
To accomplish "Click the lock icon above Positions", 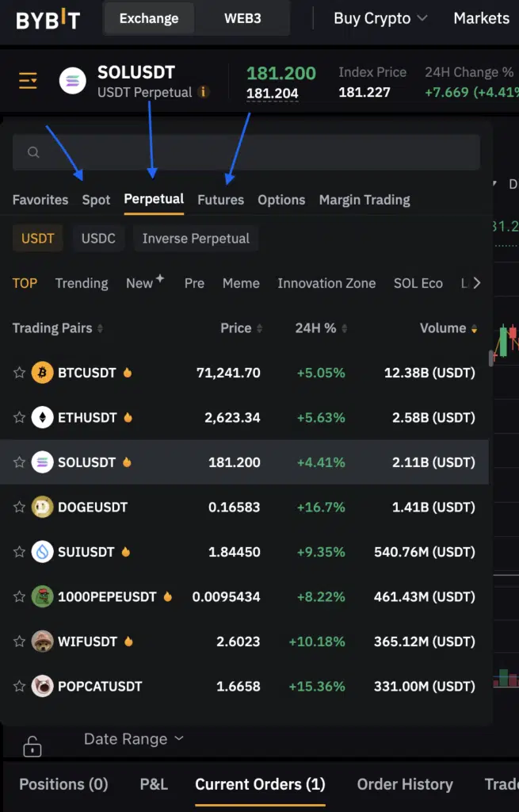I will click(32, 746).
